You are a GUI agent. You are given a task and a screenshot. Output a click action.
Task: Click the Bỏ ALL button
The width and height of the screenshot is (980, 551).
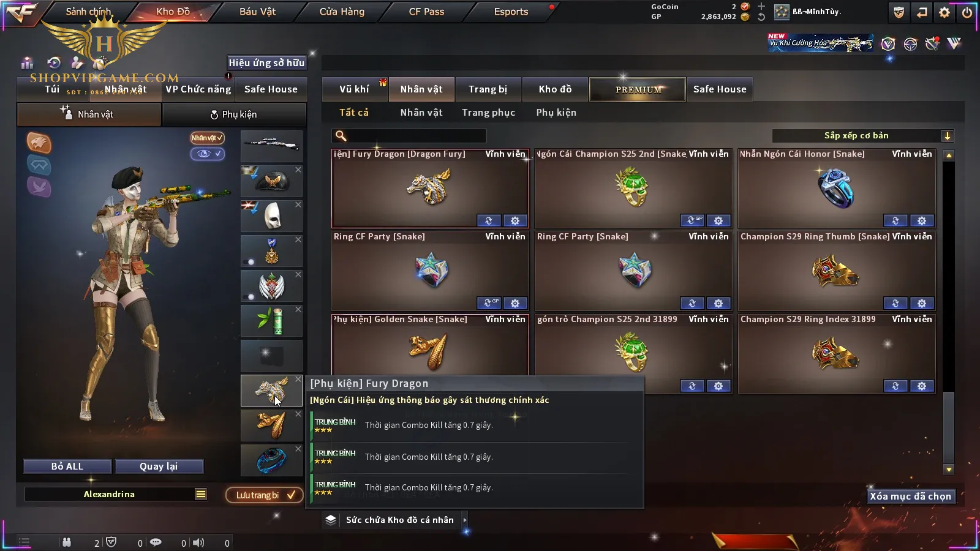coord(67,467)
